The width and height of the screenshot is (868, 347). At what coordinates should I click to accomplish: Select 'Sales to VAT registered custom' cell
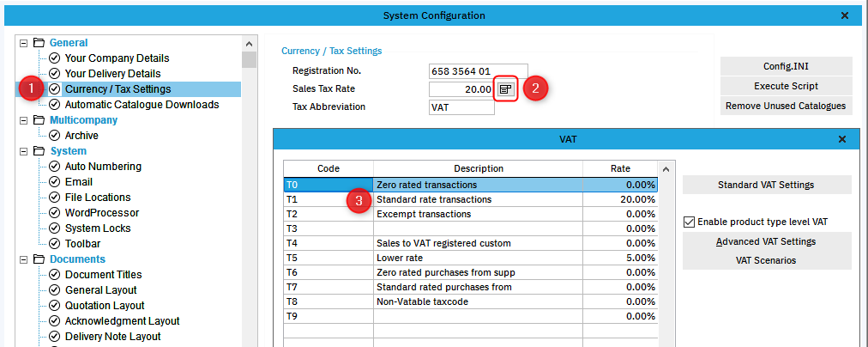coord(478,243)
